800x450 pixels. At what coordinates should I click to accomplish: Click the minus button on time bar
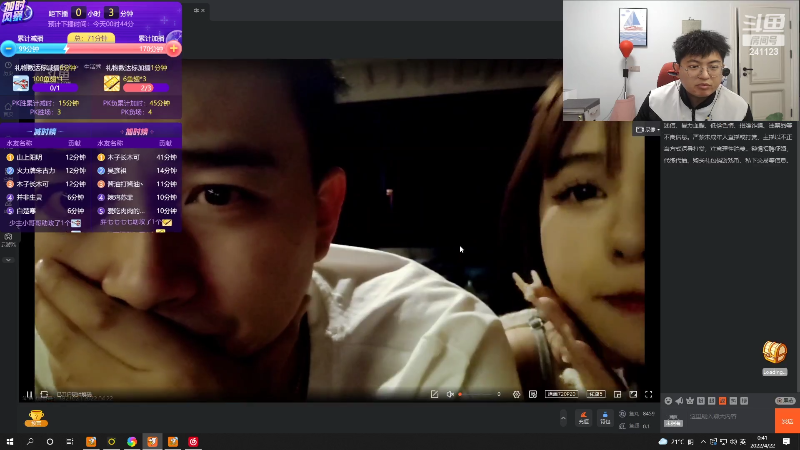pos(8,48)
